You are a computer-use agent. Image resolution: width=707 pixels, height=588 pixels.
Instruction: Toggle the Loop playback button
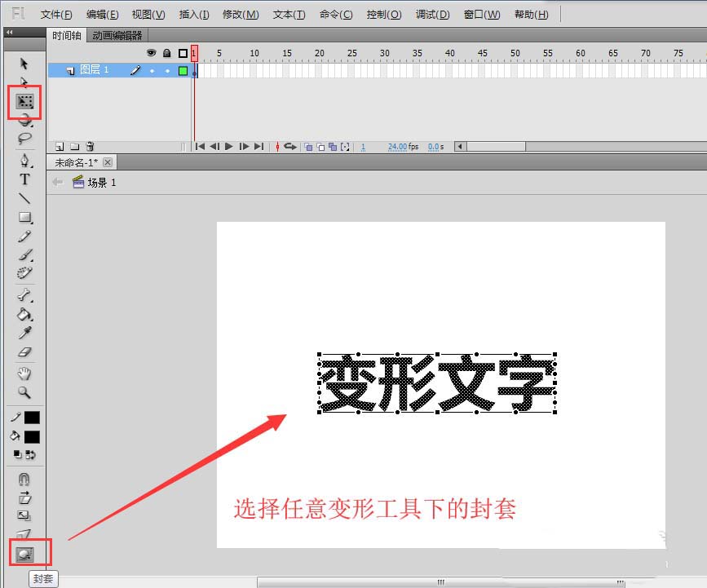(290, 146)
